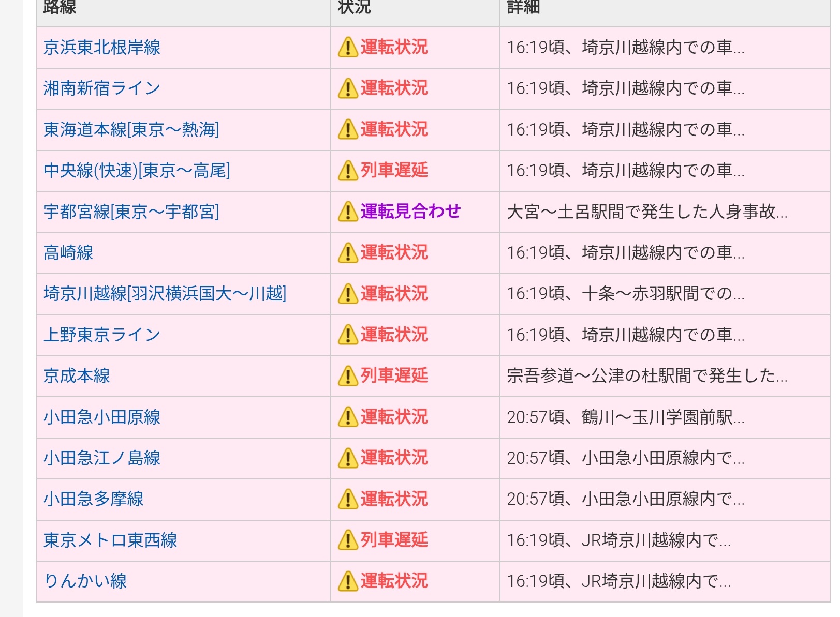This screenshot has height=617, width=840.
Task: Select 宇都宮線[東京～宇都宮] route link
Action: [131, 212]
